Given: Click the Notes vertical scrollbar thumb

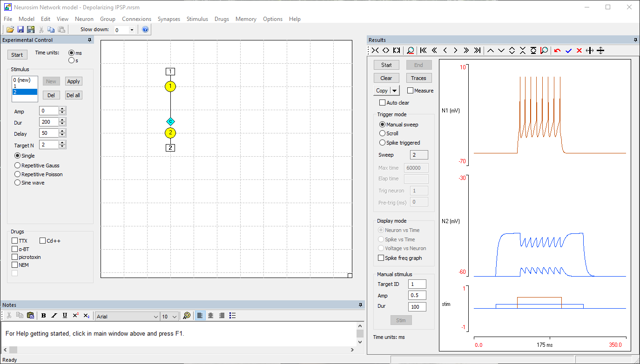Looking at the screenshot, I should tap(360, 334).
